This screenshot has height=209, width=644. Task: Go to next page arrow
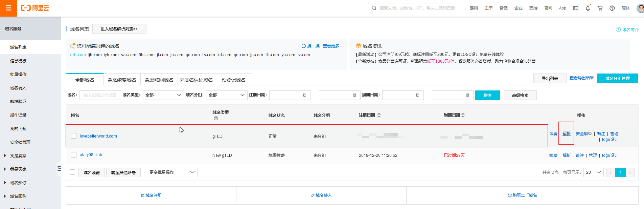pos(630,172)
